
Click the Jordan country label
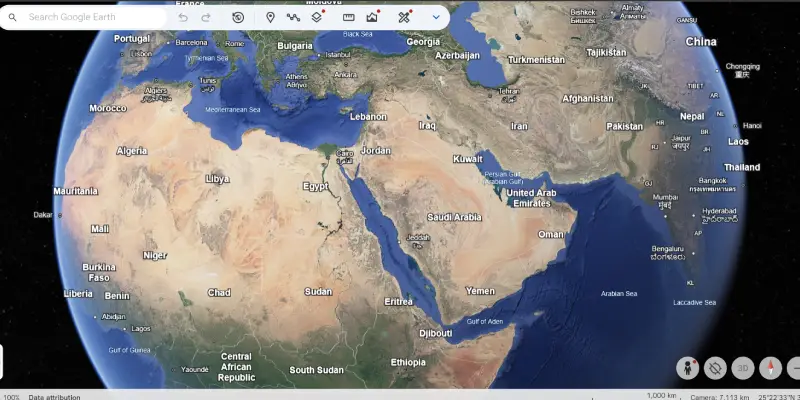376,151
